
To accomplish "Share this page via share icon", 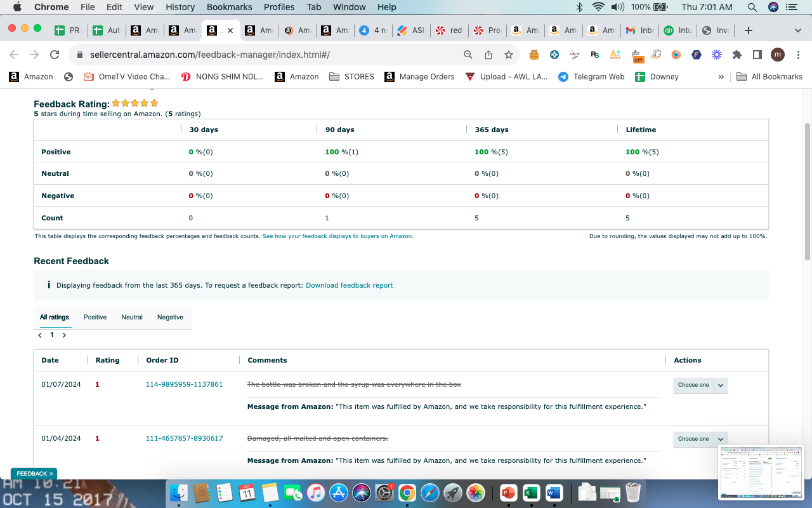I will tap(488, 55).
